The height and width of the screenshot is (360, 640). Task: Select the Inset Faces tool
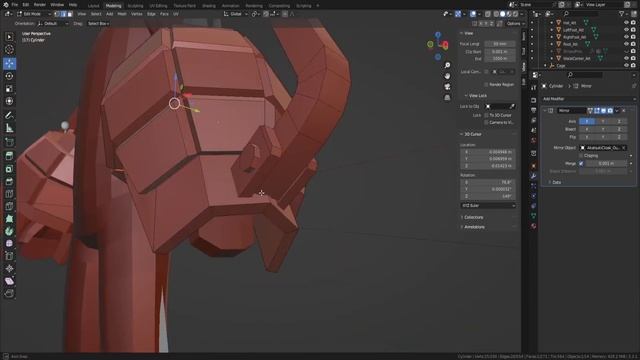[x=9, y=169]
